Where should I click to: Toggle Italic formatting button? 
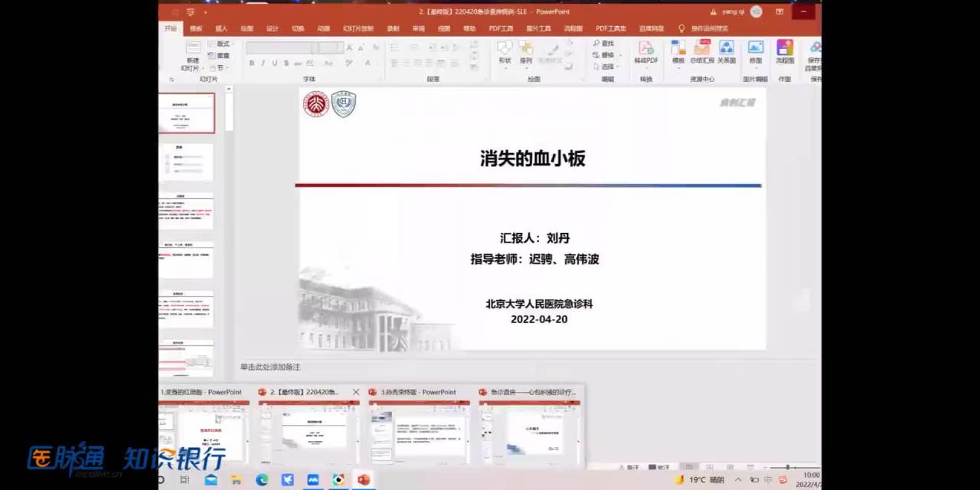[263, 64]
